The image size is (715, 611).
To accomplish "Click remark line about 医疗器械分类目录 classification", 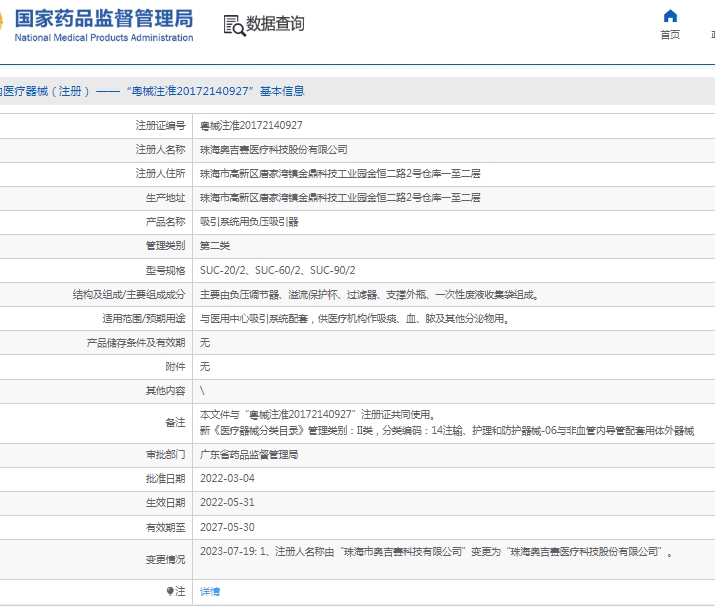I will [x=447, y=430].
